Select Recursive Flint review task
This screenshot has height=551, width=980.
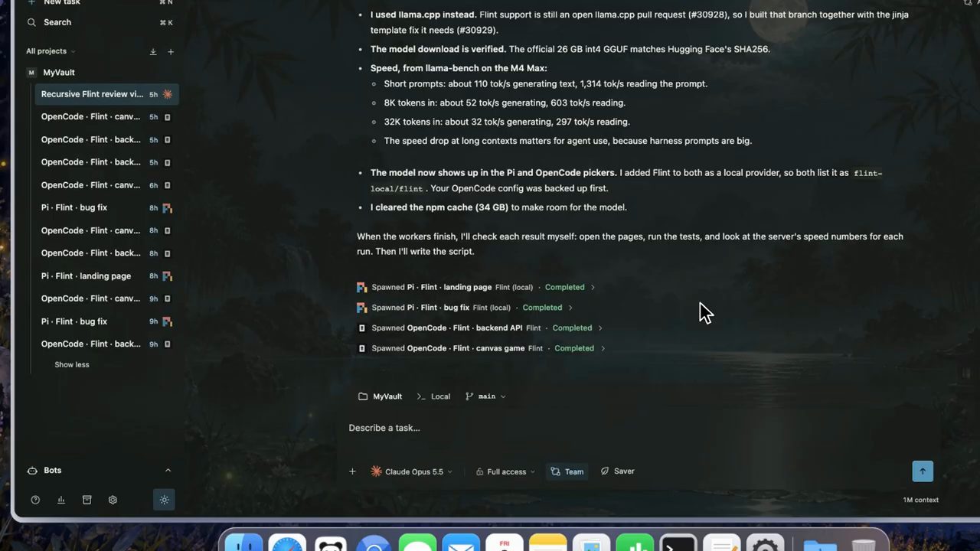click(x=106, y=94)
